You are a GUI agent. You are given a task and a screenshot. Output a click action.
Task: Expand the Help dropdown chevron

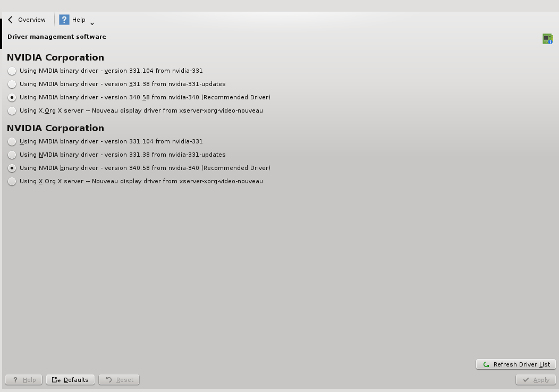tap(92, 23)
